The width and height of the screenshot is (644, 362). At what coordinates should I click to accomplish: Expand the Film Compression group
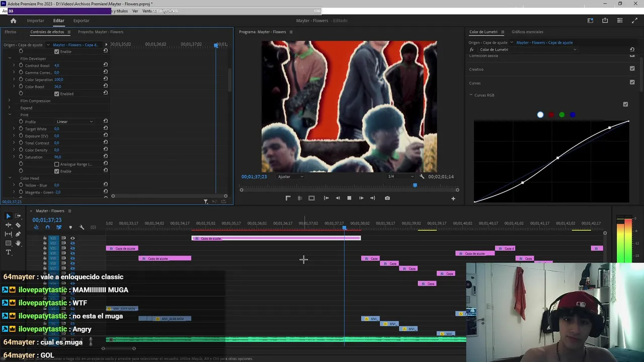(10, 101)
